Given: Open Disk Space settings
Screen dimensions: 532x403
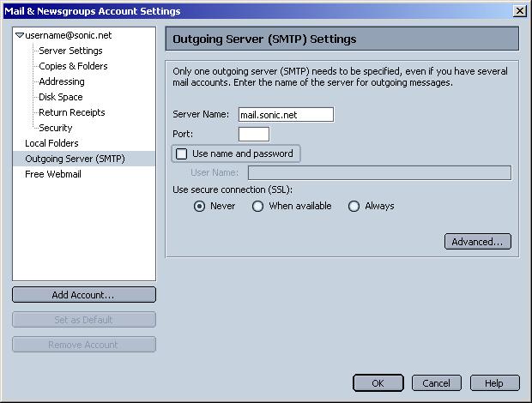Looking at the screenshot, I should click(x=61, y=97).
